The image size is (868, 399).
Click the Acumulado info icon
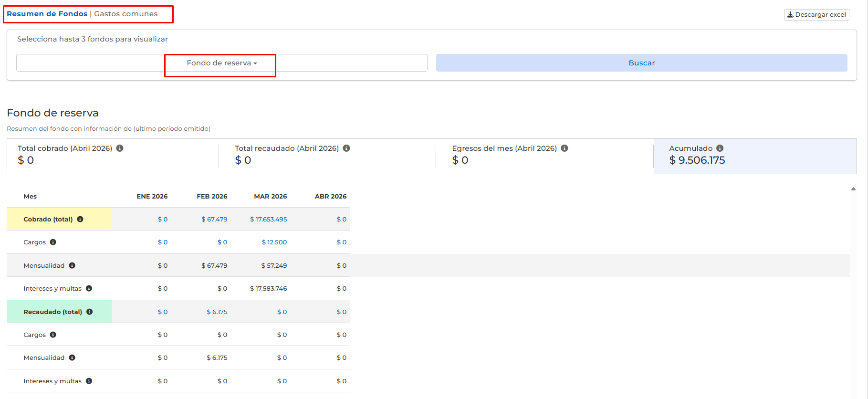click(x=720, y=148)
